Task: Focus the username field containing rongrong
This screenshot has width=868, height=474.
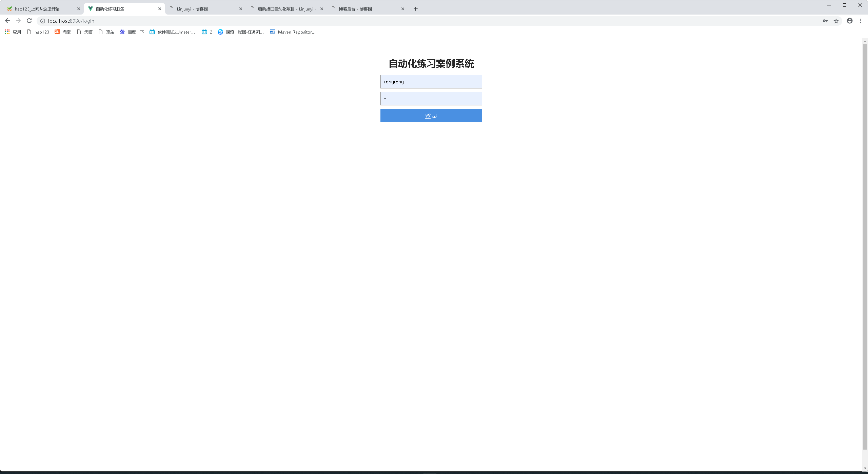Action: 431,82
